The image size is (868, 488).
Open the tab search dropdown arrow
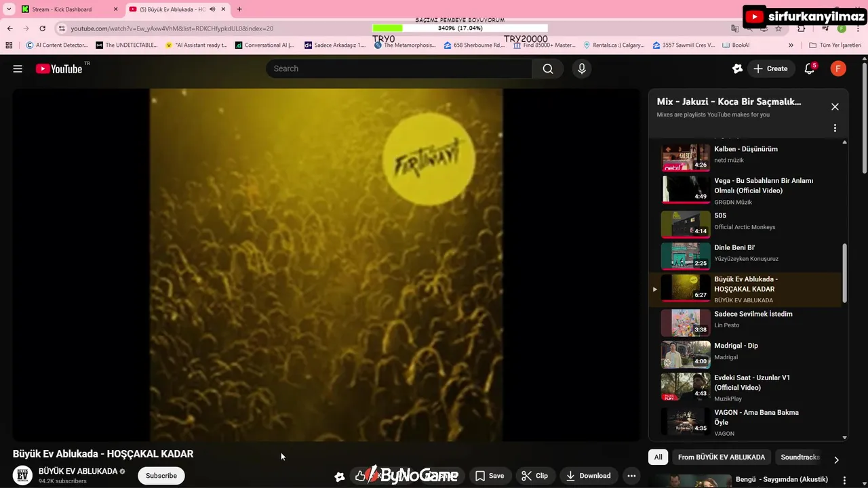(x=9, y=9)
